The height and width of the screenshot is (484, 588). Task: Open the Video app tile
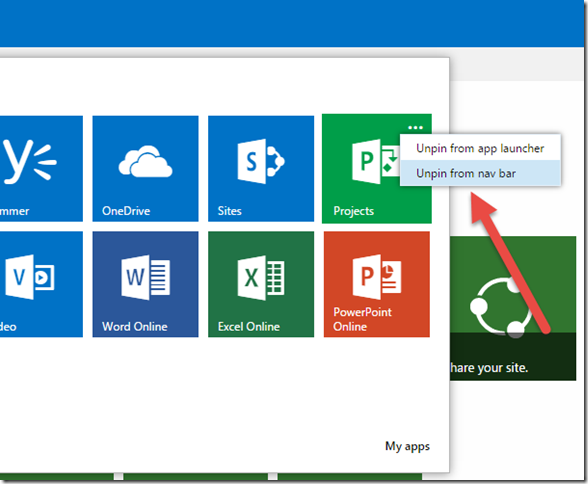coord(41,284)
